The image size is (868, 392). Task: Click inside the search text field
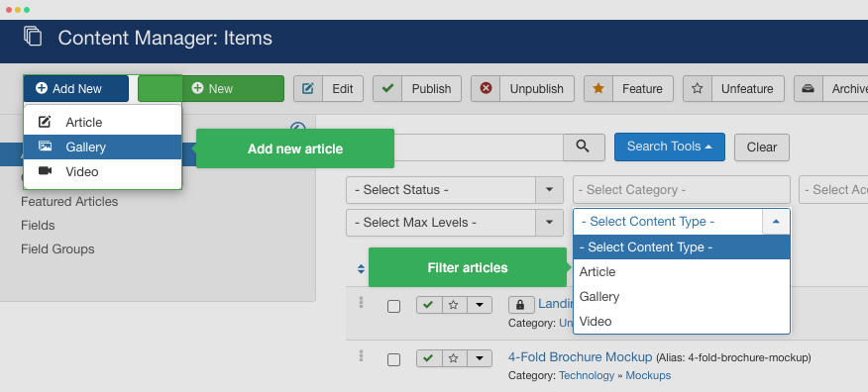[x=479, y=147]
